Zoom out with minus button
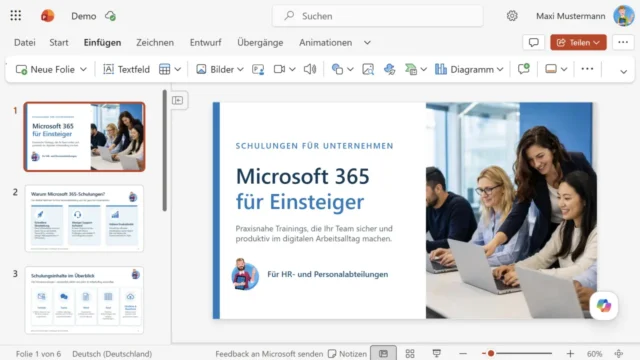The width and height of the screenshot is (640, 360). (463, 353)
